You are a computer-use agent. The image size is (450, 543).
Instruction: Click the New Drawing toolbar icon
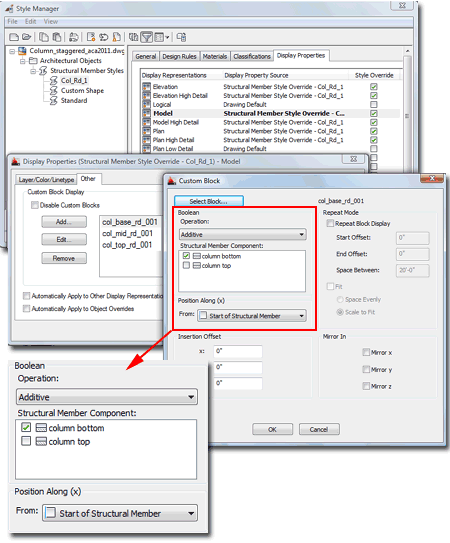pos(14,37)
